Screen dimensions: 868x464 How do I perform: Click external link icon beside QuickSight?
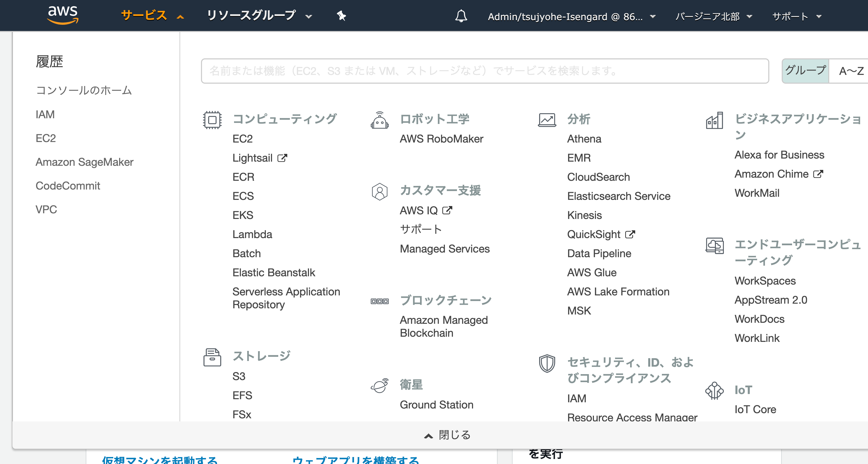(x=630, y=234)
